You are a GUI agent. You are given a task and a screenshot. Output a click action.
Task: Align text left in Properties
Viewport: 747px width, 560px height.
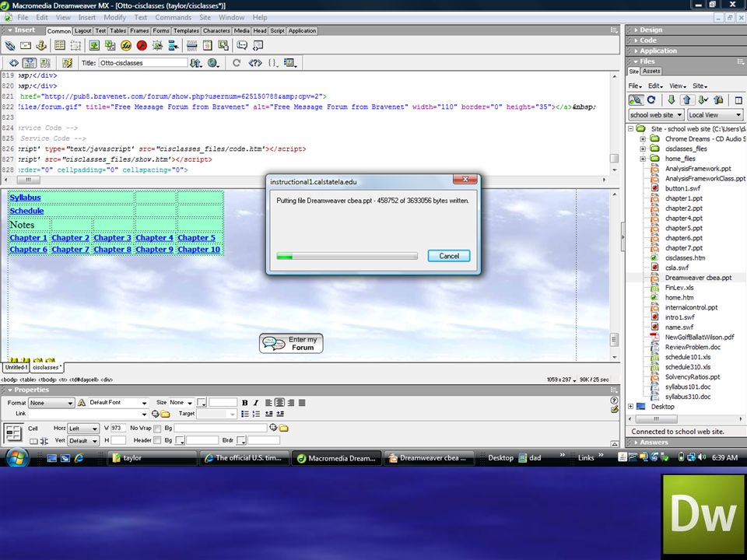[x=269, y=403]
